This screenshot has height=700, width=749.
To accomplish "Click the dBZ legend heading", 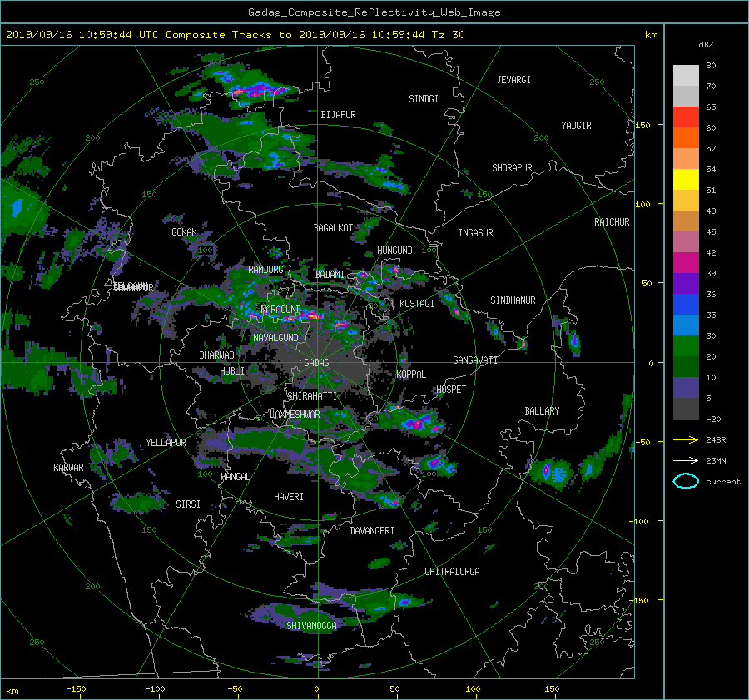I will pos(706,45).
